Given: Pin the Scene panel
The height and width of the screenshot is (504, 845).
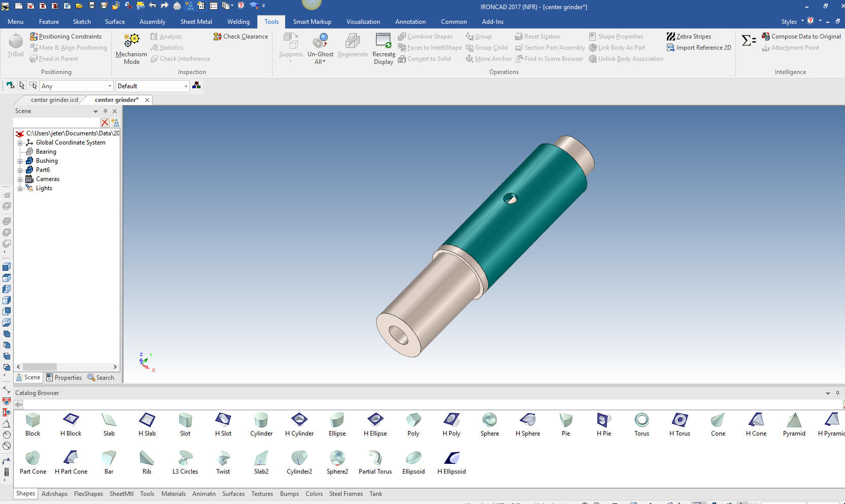Looking at the screenshot, I should pos(105,111).
